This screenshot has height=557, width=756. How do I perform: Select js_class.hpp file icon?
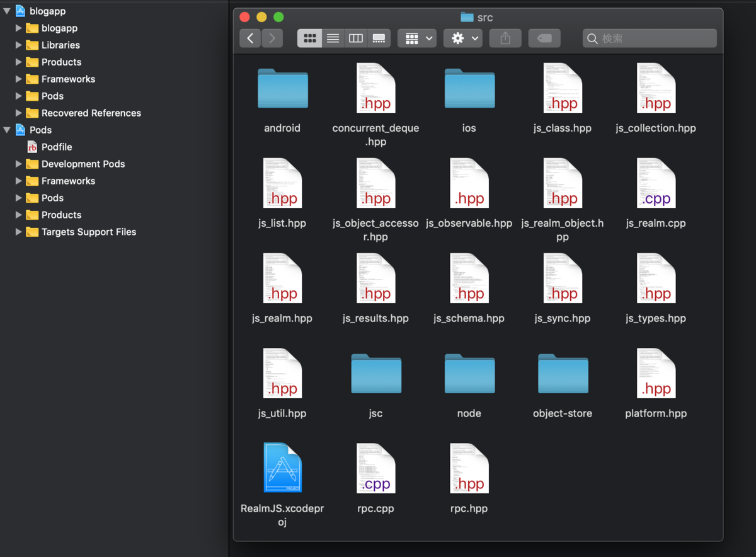click(x=563, y=88)
